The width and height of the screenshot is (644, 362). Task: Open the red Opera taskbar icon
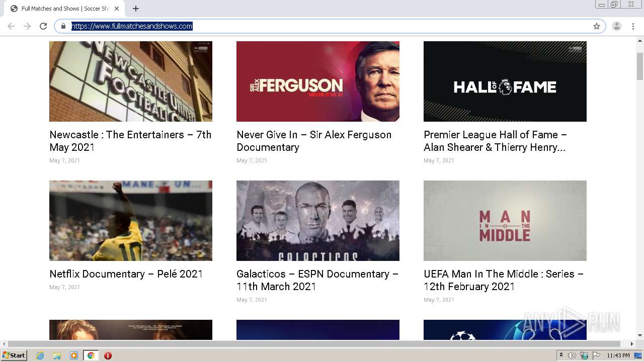108,355
